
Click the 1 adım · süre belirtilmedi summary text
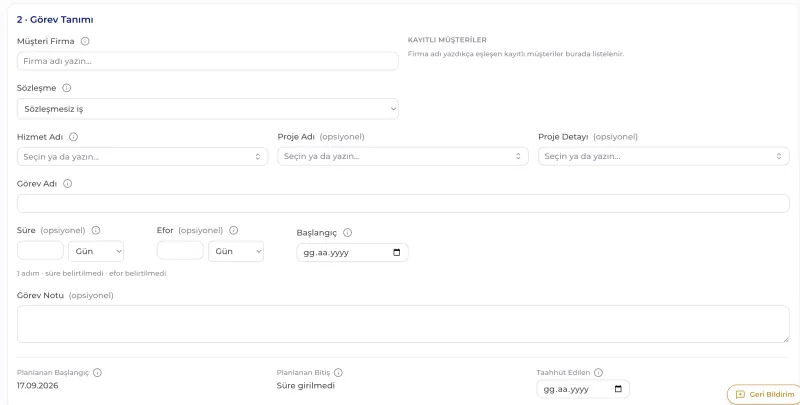click(91, 273)
